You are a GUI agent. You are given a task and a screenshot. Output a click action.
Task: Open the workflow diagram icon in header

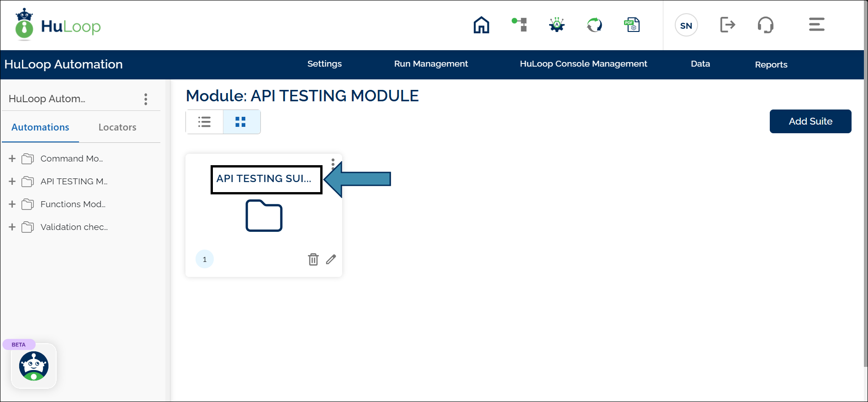tap(519, 25)
